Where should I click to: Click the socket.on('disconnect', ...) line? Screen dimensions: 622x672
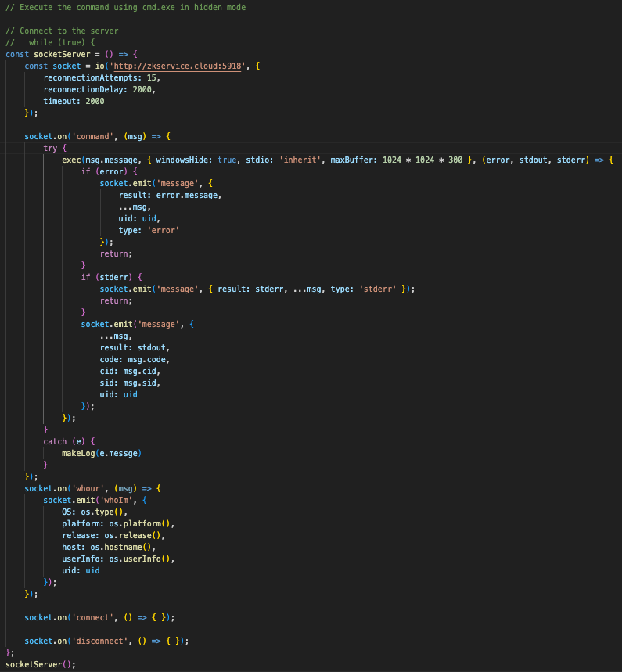coord(106,641)
